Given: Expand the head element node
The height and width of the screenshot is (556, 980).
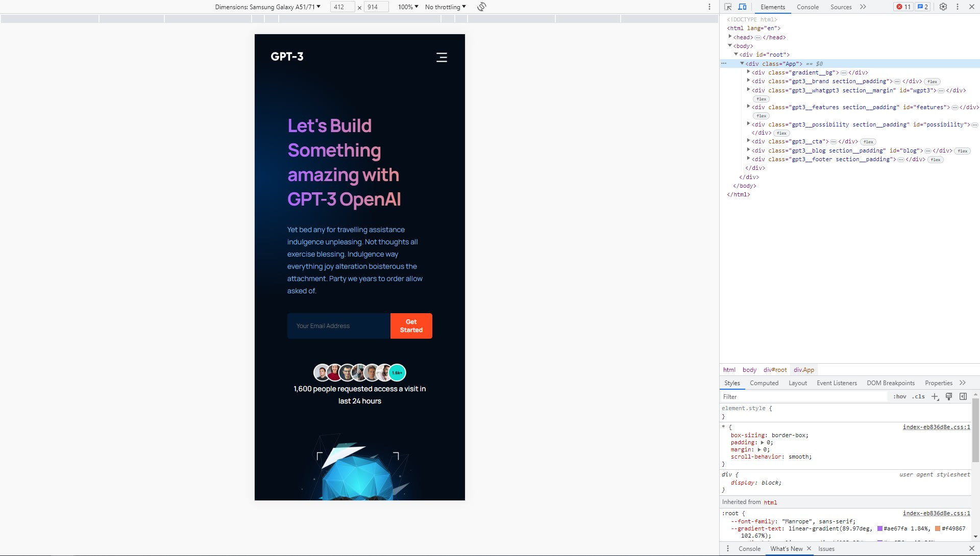Looking at the screenshot, I should [730, 37].
